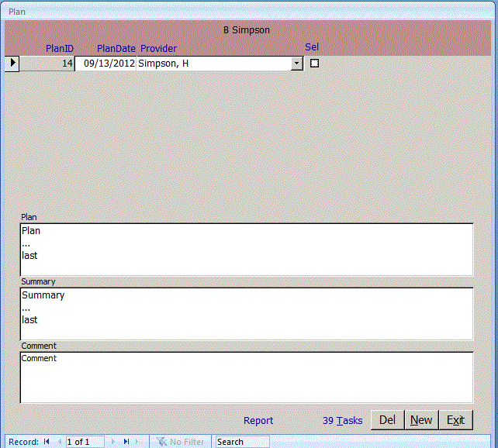Click into the Summary text box
Image resolution: width=498 pixels, height=448 pixels.
pos(247,314)
